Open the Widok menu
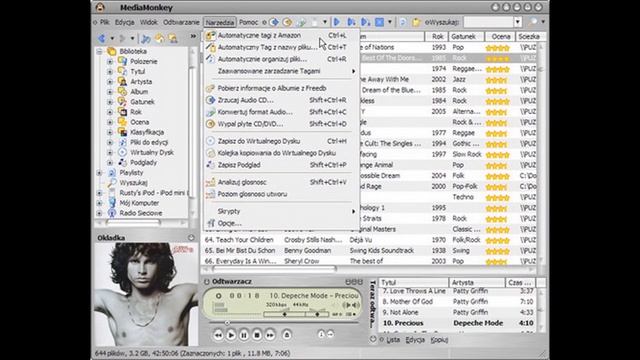 coord(149,22)
